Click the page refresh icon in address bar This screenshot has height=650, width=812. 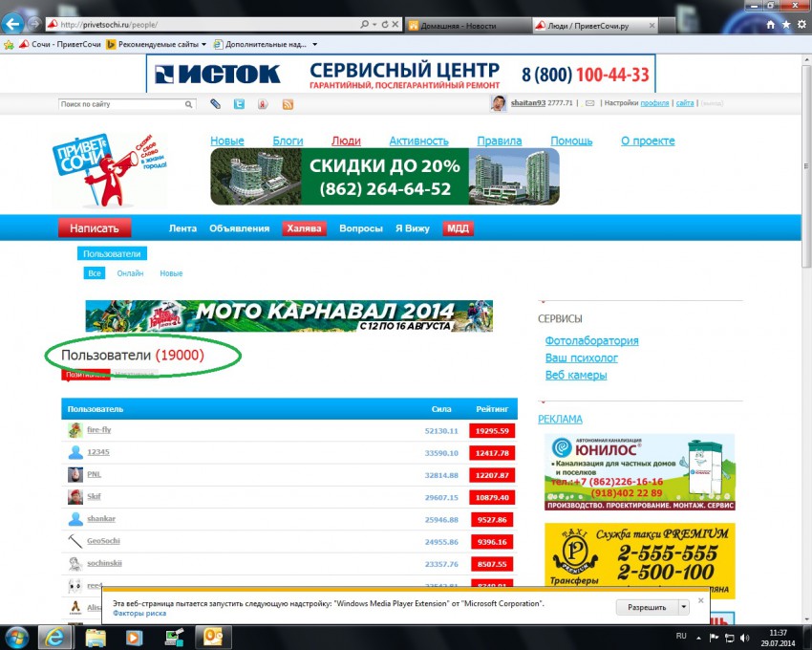[384, 25]
